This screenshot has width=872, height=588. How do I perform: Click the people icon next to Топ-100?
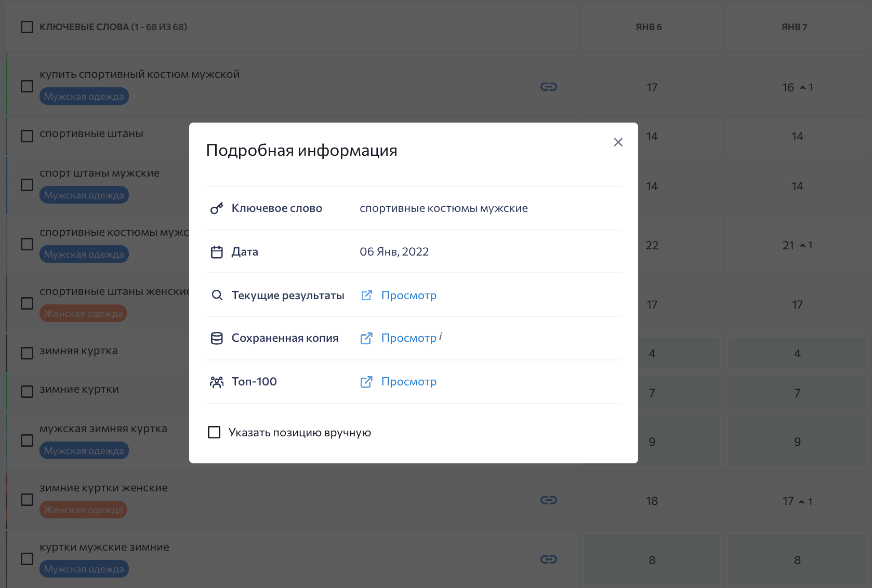click(217, 382)
